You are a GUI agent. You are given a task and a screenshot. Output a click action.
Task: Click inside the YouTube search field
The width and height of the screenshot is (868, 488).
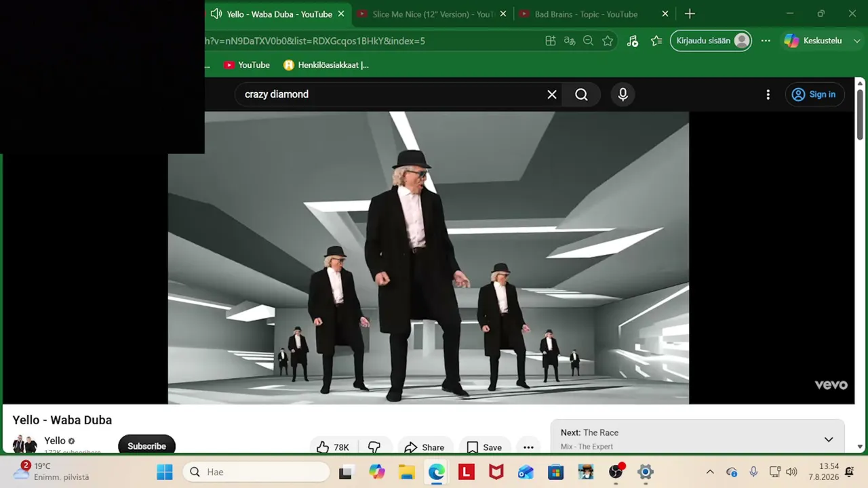pyautogui.click(x=393, y=94)
